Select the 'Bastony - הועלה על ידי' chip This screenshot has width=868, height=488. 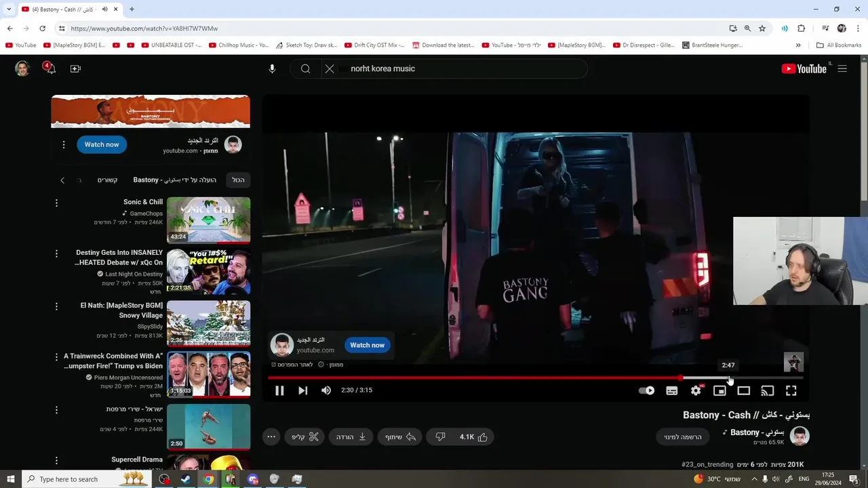pyautogui.click(x=175, y=180)
